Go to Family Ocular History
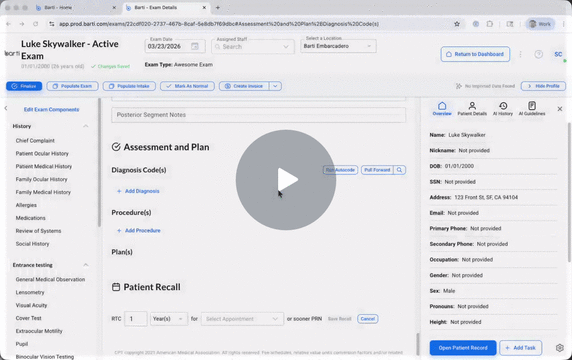Image resolution: width=572 pixels, height=360 pixels. (42, 179)
